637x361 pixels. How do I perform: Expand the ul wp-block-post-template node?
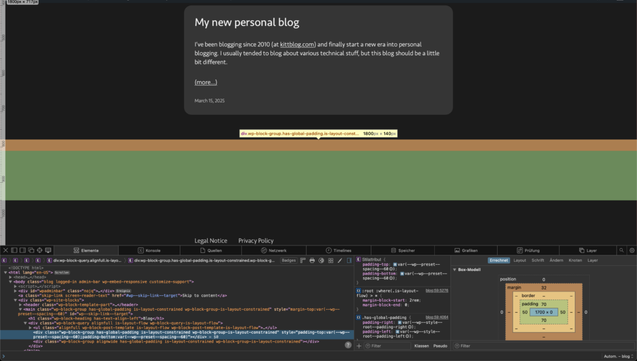click(30, 327)
